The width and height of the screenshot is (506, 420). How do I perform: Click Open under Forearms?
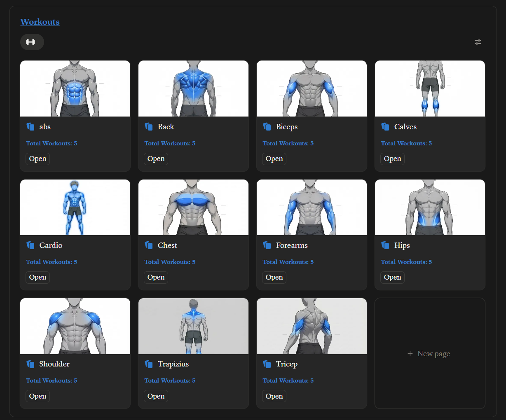274,278
